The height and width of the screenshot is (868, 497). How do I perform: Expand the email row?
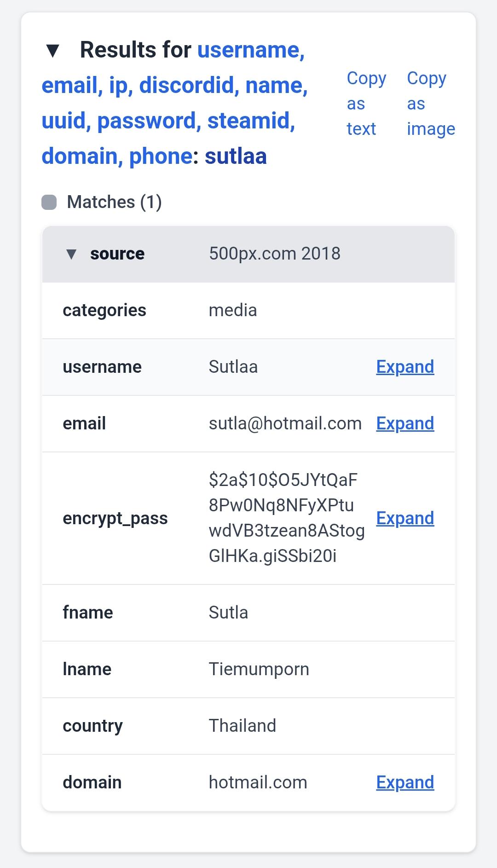[x=405, y=423]
